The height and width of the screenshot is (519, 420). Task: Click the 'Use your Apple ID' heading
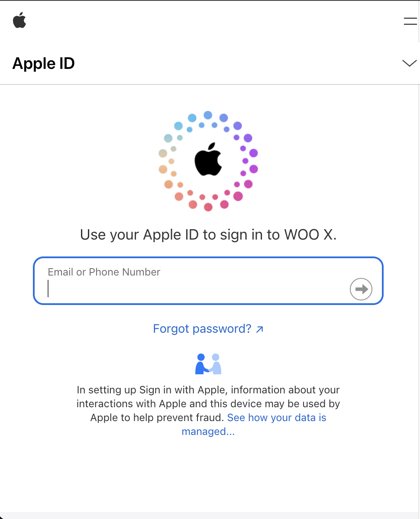(208, 235)
